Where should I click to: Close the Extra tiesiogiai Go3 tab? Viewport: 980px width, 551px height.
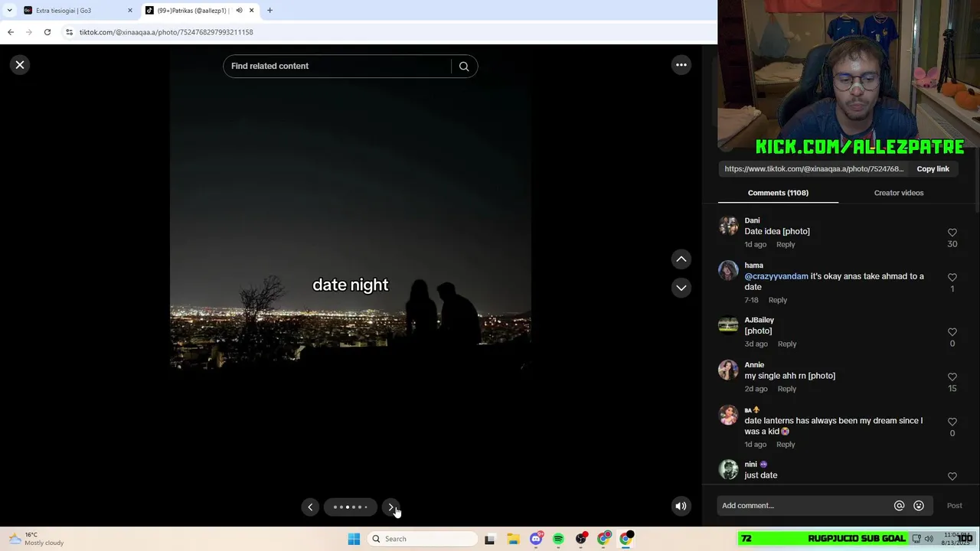(x=129, y=11)
